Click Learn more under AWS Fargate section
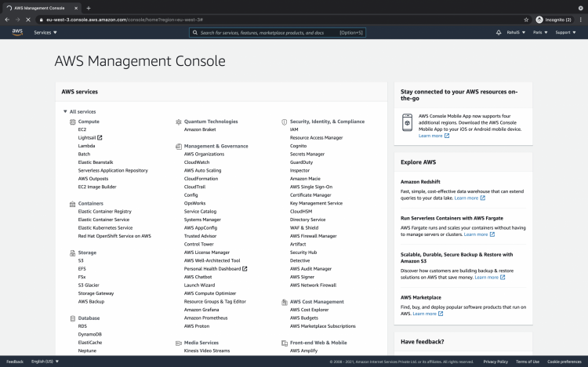Screen dimensions: 588x367 tap(476, 234)
